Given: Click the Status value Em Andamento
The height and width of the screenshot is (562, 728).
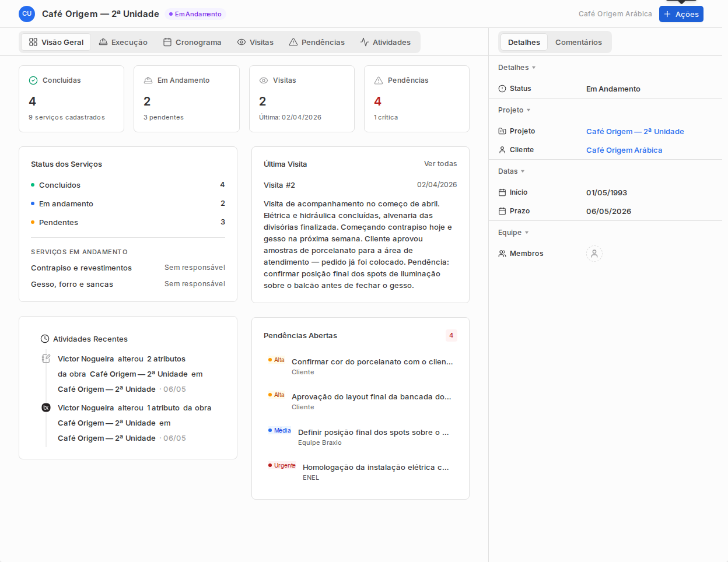Looking at the screenshot, I should [613, 89].
